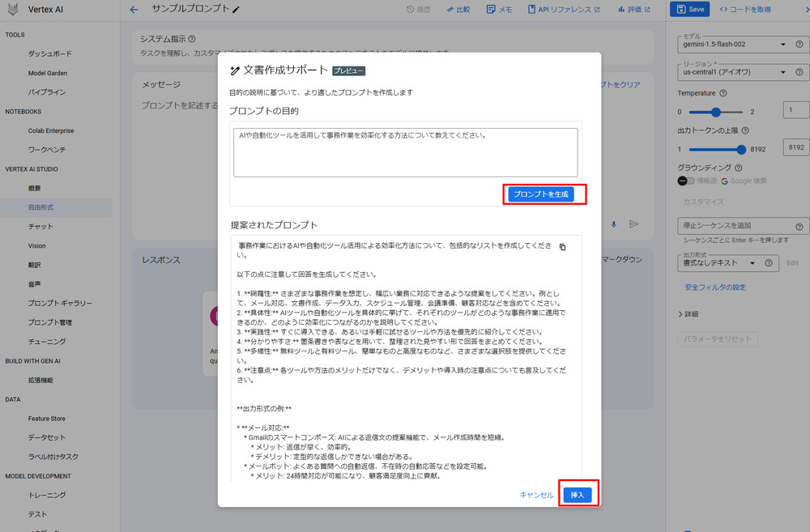Open 音声 in sidebar
This screenshot has height=532, width=810.
click(34, 284)
